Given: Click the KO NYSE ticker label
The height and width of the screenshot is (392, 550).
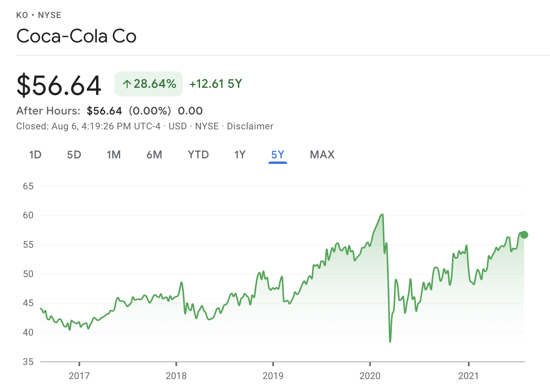Looking at the screenshot, I should tap(39, 15).
